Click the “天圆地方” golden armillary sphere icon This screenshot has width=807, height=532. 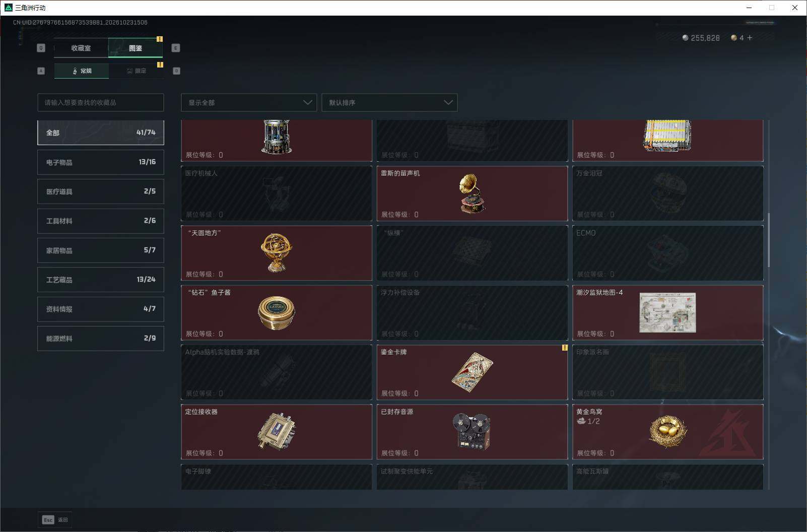click(277, 252)
